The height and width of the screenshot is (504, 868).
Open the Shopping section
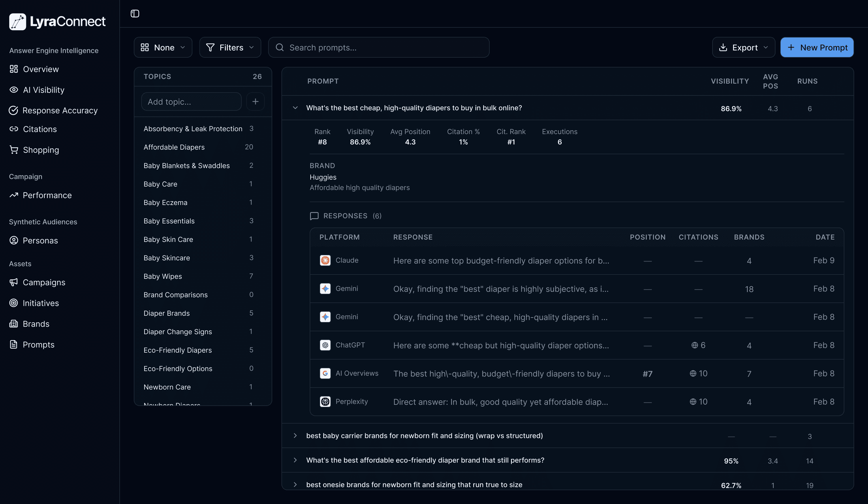point(41,150)
